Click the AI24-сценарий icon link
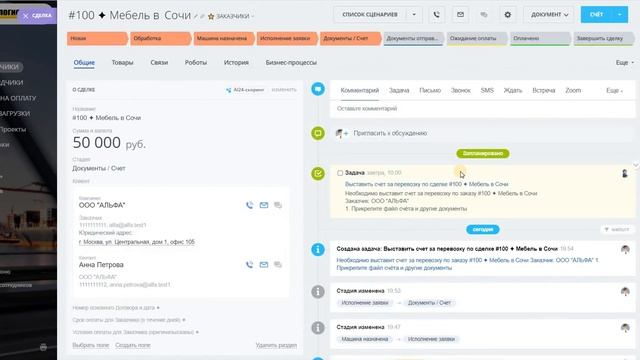640x360 pixels. click(245, 90)
